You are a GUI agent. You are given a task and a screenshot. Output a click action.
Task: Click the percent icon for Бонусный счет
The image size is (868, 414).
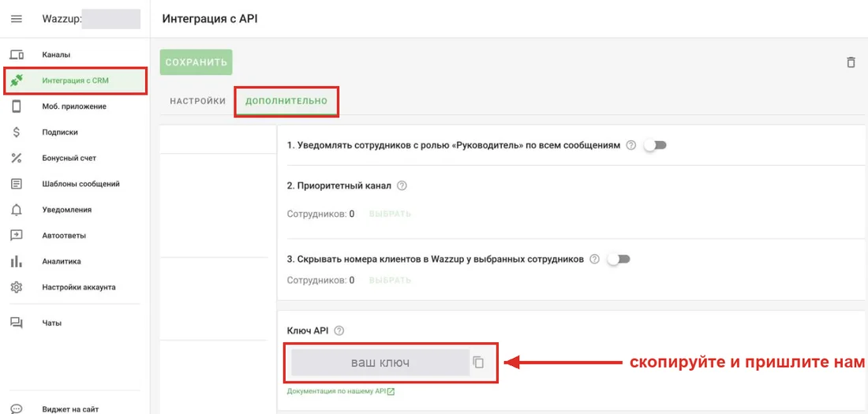point(17,159)
